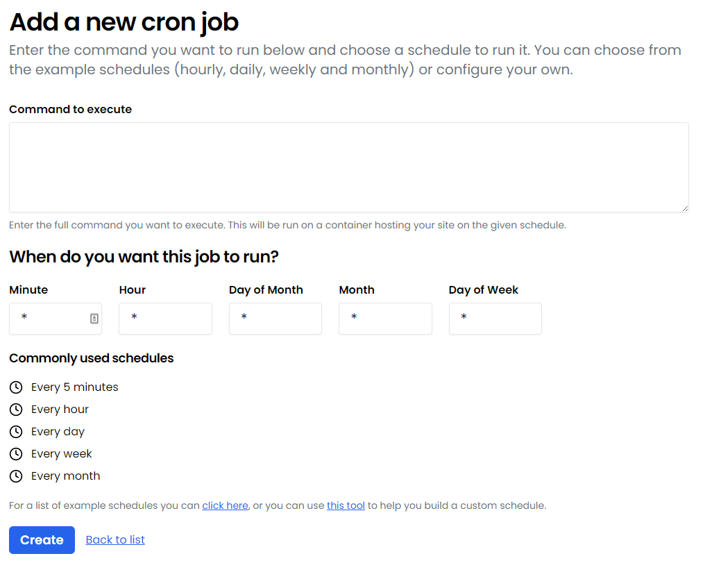Click the clock icon beside Every hour
This screenshot has height=588, width=705.
point(16,410)
